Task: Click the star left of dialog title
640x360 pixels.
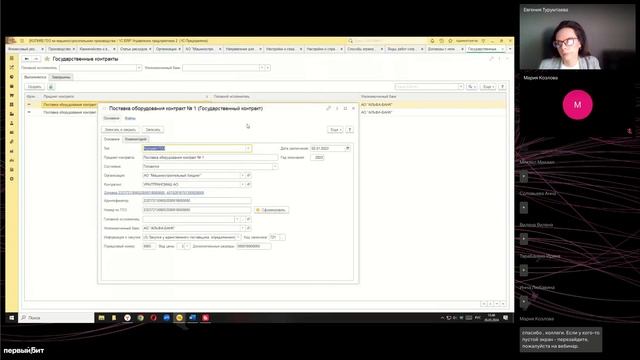Action: pyautogui.click(x=104, y=109)
